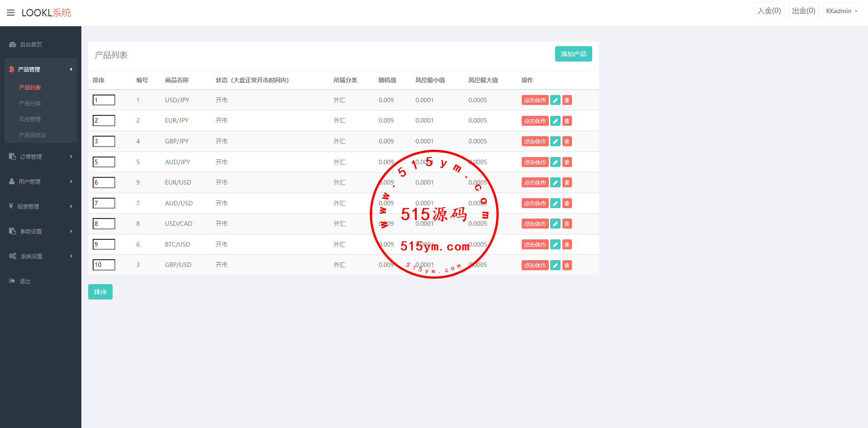Toggle EUR/USD market closed with 点击休市

[x=535, y=183]
